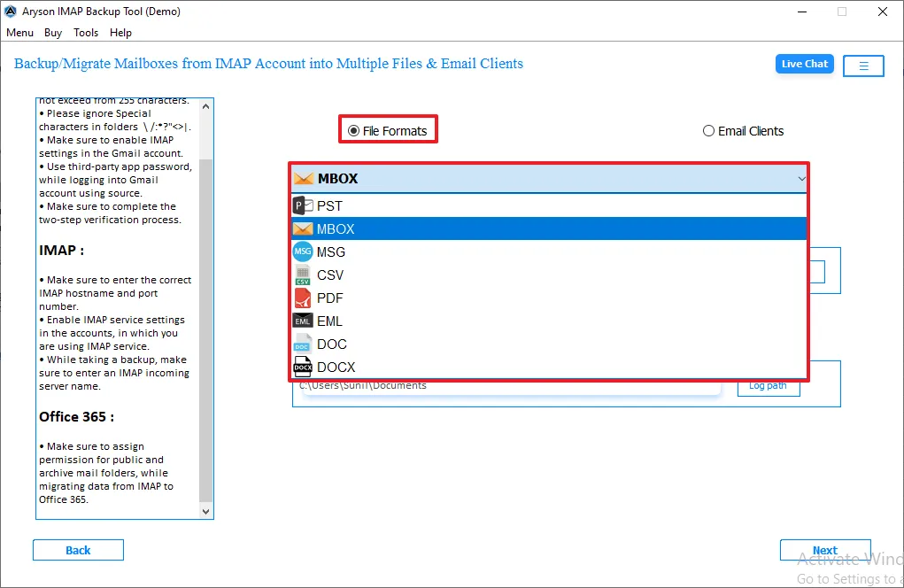Viewport: 904px width, 588px height.
Task: Open the Help menu
Action: pyautogui.click(x=120, y=33)
